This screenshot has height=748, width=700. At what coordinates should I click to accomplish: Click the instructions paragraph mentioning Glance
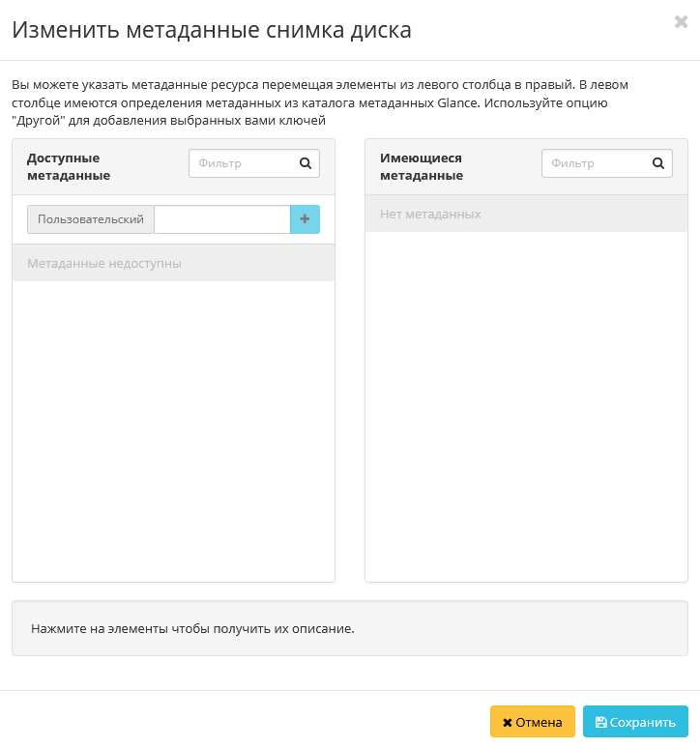tap(319, 102)
